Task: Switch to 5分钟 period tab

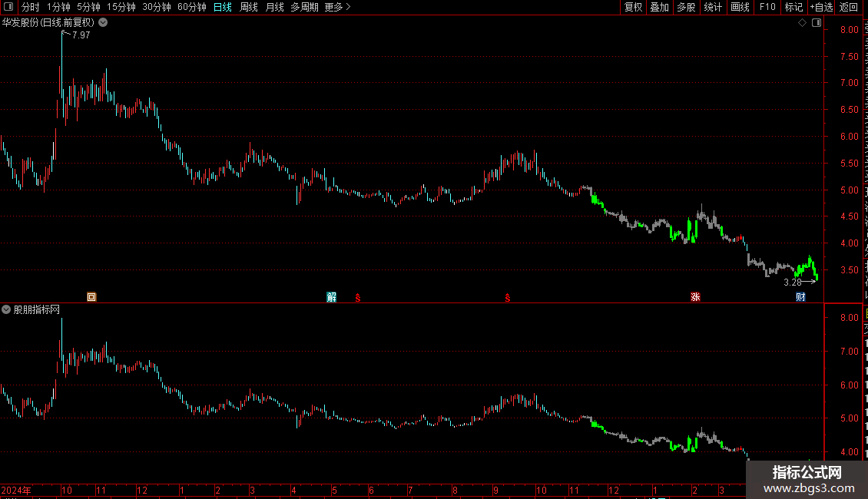Action: coord(88,7)
